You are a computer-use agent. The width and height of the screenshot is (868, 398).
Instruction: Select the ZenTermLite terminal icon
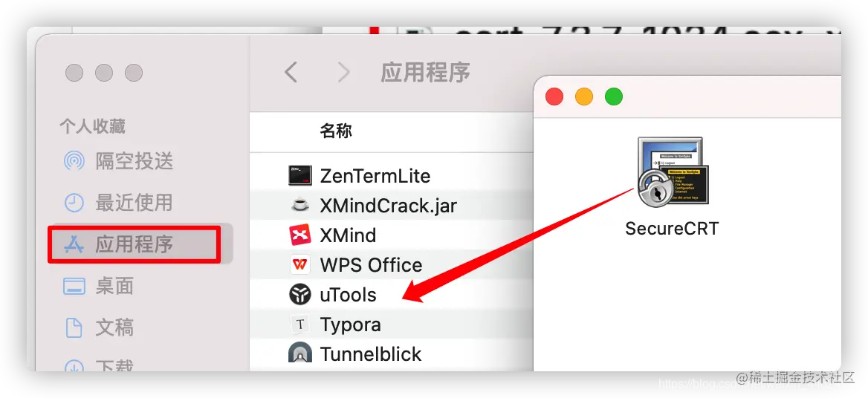pyautogui.click(x=300, y=176)
